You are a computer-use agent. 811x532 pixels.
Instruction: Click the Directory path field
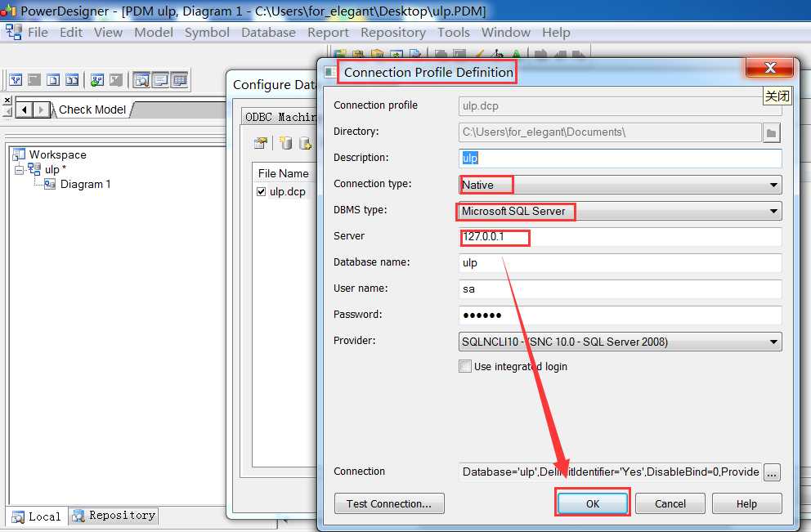tap(610, 132)
